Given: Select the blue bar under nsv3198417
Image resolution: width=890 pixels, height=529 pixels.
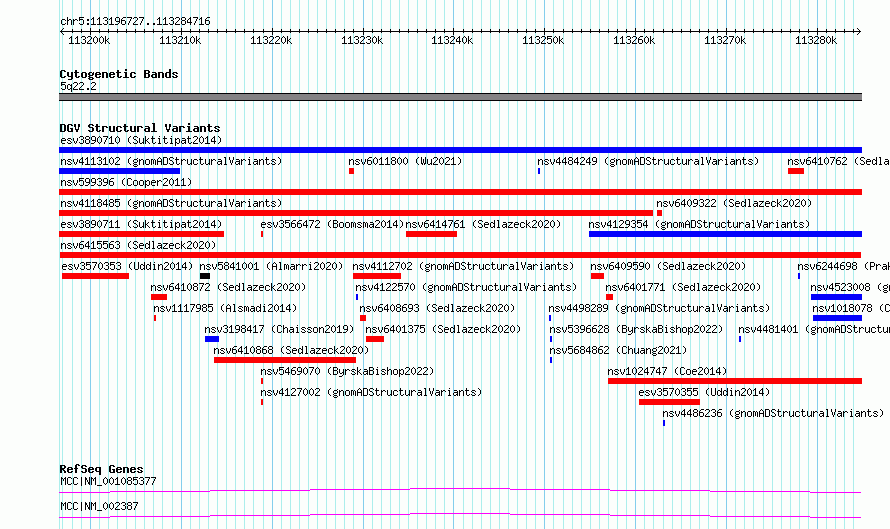Looking at the screenshot, I should pos(212,339).
